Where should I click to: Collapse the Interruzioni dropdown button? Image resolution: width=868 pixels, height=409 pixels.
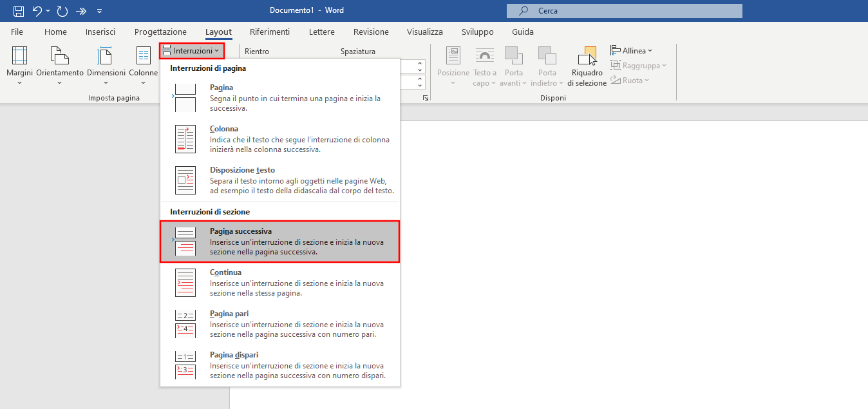191,50
